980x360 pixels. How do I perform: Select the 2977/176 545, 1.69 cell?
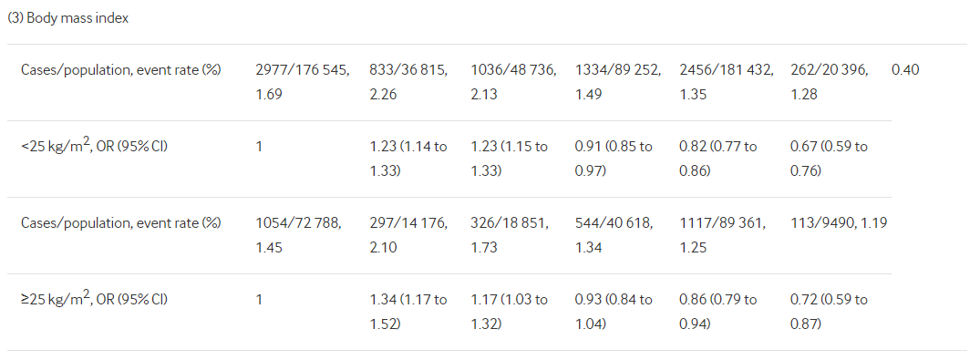[303, 82]
